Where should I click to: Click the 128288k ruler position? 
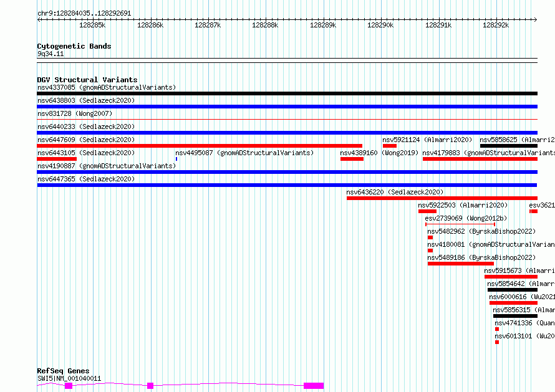(265, 25)
